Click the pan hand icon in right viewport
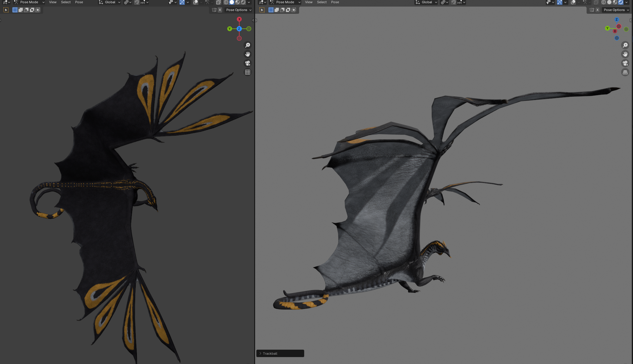 coord(625,54)
